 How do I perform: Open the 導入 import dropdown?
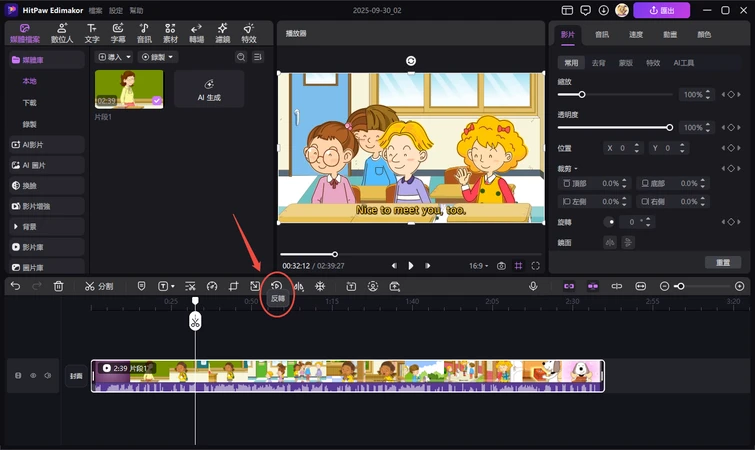[x=114, y=57]
